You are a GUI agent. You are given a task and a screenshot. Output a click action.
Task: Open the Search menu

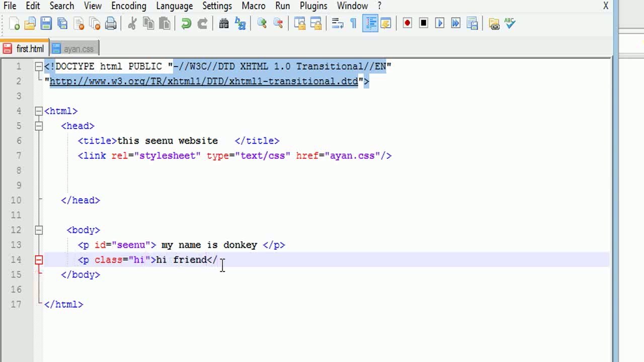pos(62,6)
